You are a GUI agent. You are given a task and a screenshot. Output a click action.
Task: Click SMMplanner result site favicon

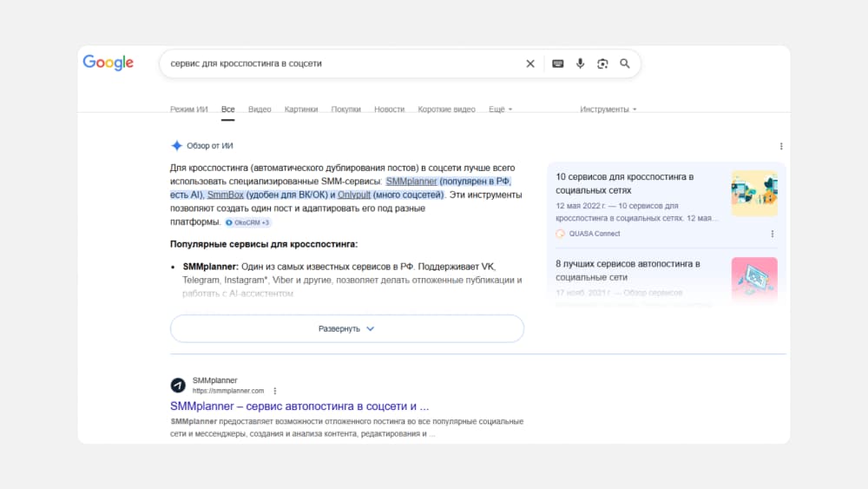(178, 385)
